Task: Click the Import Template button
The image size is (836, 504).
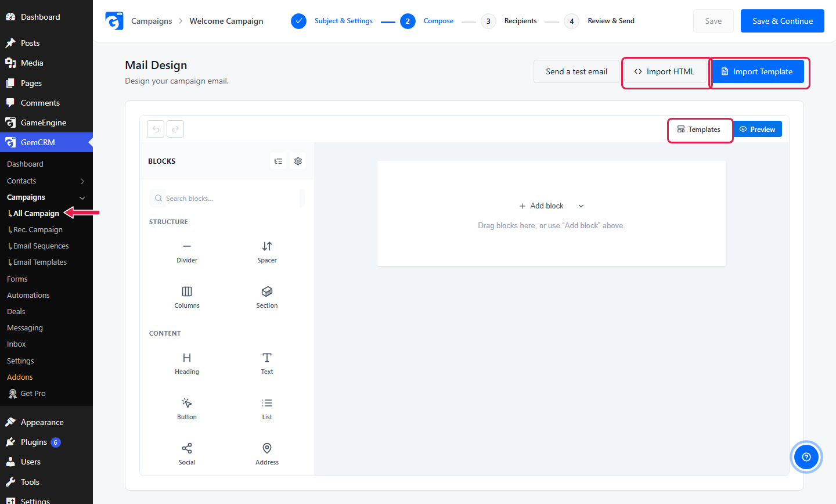Action: click(x=757, y=71)
